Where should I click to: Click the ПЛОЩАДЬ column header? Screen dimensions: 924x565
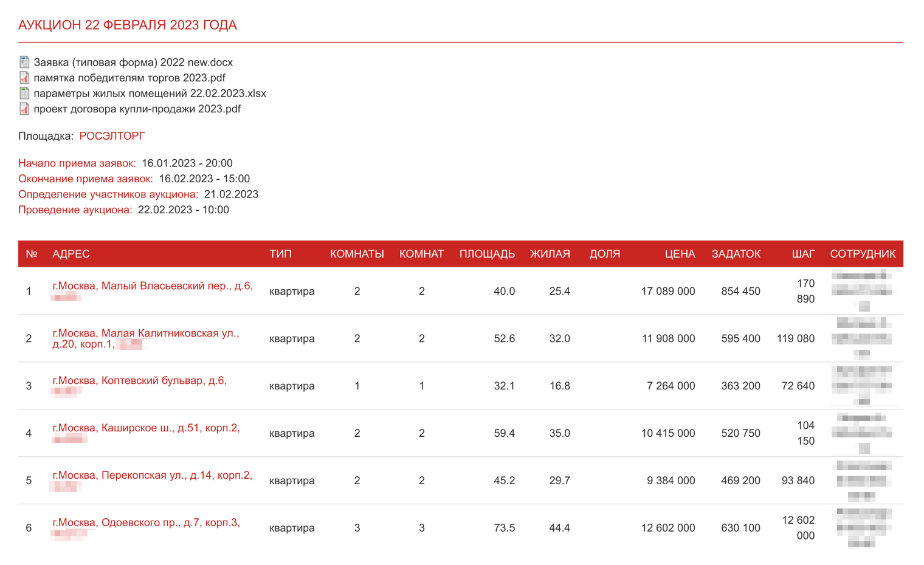tap(487, 254)
